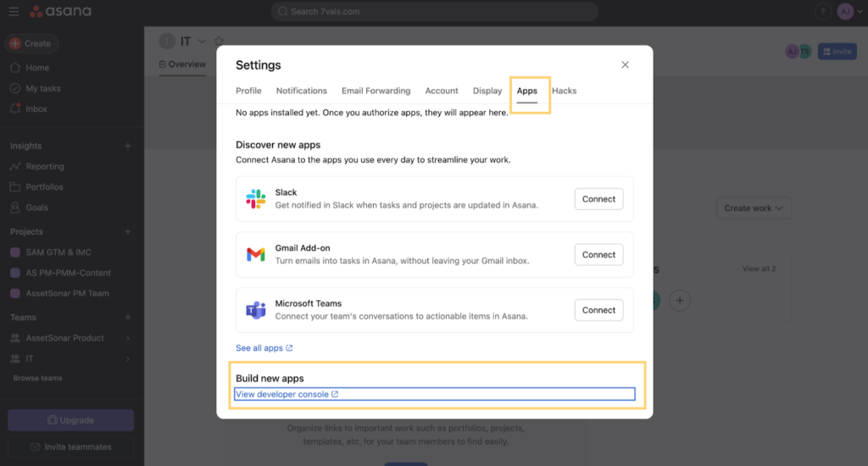Image resolution: width=868 pixels, height=466 pixels.
Task: Open the Display settings tab
Action: coord(487,91)
